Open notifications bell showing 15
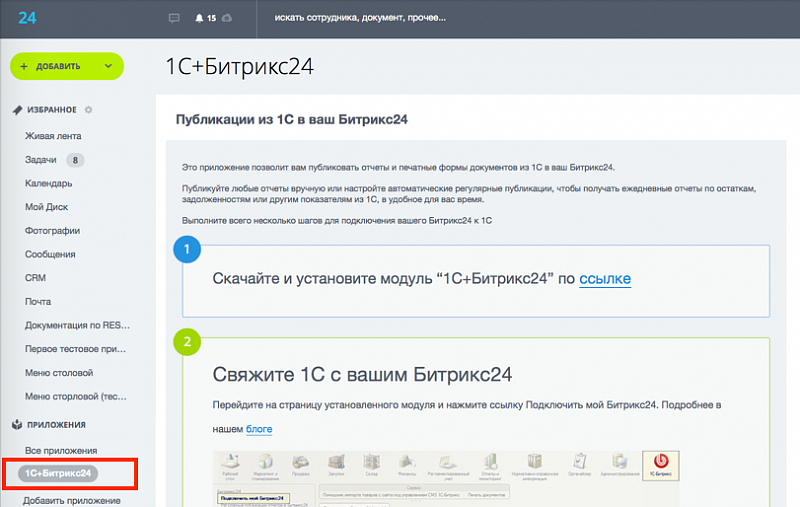The image size is (800, 507). pyautogui.click(x=206, y=18)
